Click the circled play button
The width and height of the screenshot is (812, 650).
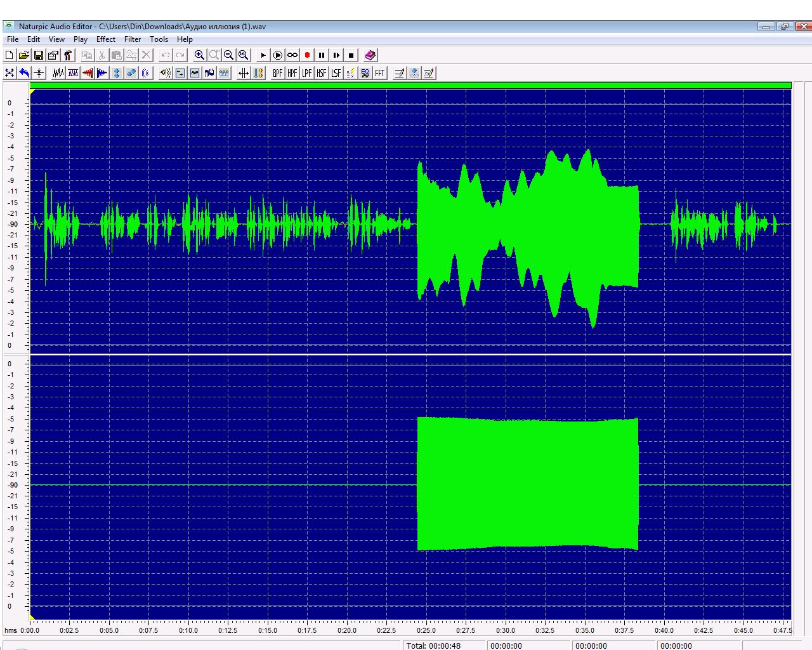point(278,55)
